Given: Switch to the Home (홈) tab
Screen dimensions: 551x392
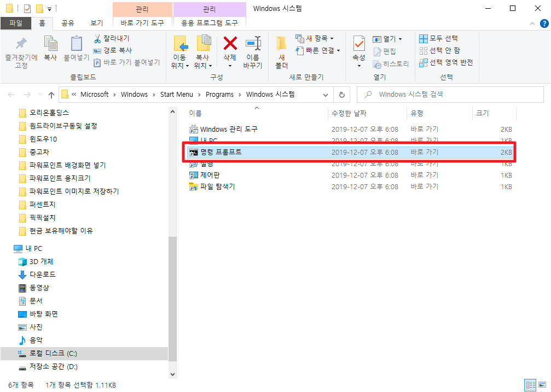Looking at the screenshot, I should [x=42, y=23].
